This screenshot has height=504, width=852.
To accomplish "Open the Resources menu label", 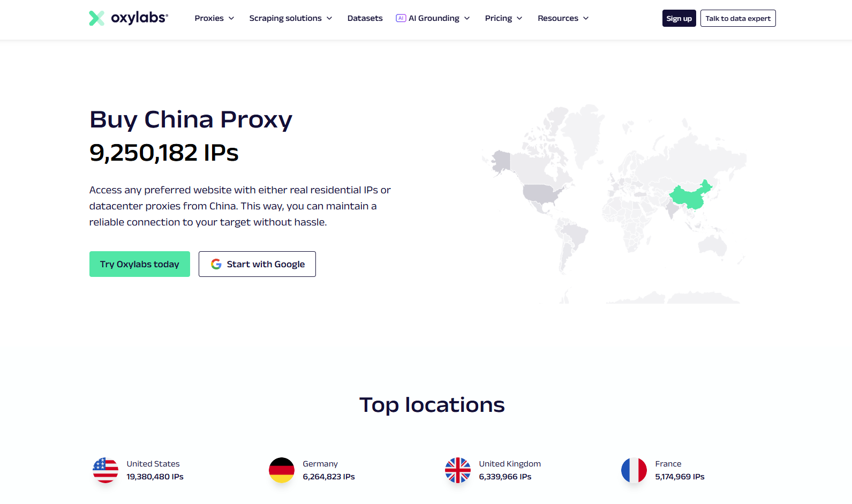I will pyautogui.click(x=558, y=18).
